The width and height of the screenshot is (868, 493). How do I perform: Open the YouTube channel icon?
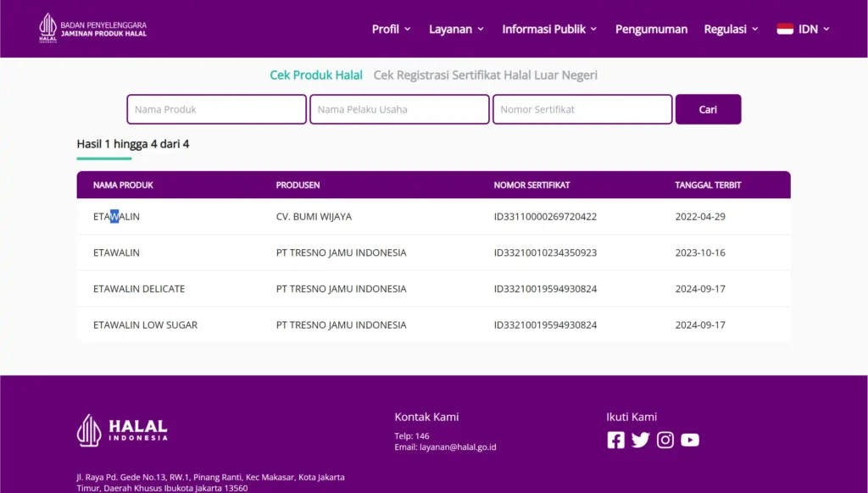[x=690, y=440]
